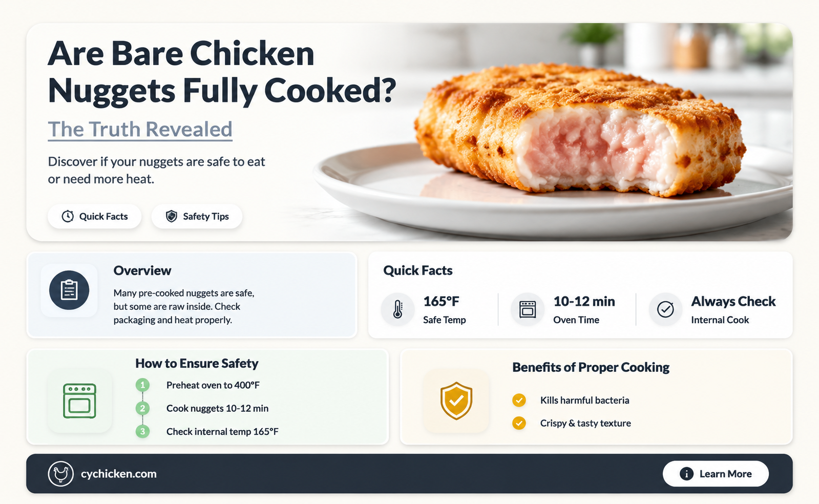Screen dimensions: 819x504
Task: Follow The Truth Revealed underlined link
Action: (x=140, y=130)
